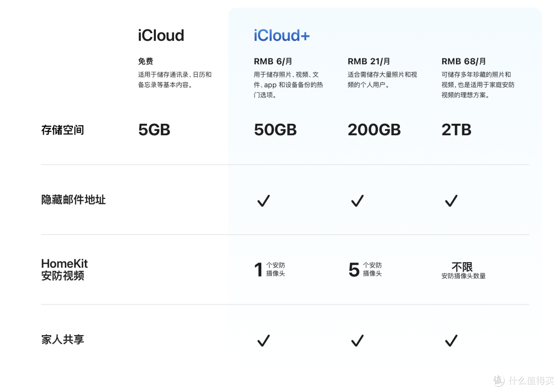The width and height of the screenshot is (559, 392).
Task: Click description 适用于储存通讯录、日历和备忘录
Action: tap(175, 80)
